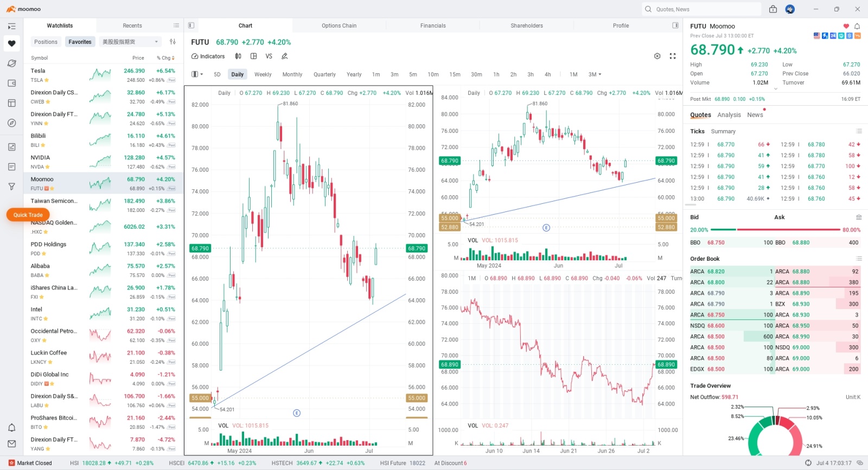Screen dimensions: 868x470
Task: Open notifications bell in the sidebar
Action: tap(11, 428)
